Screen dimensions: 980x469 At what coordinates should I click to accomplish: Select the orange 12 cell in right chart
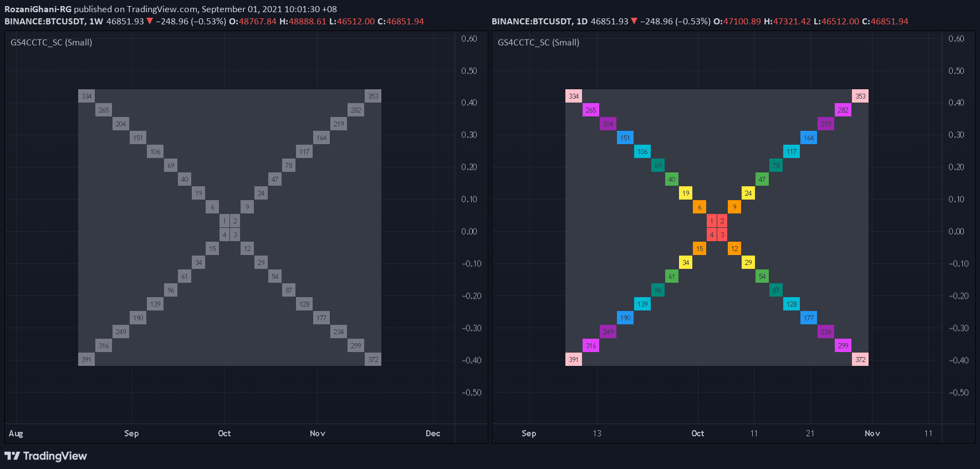click(x=734, y=248)
